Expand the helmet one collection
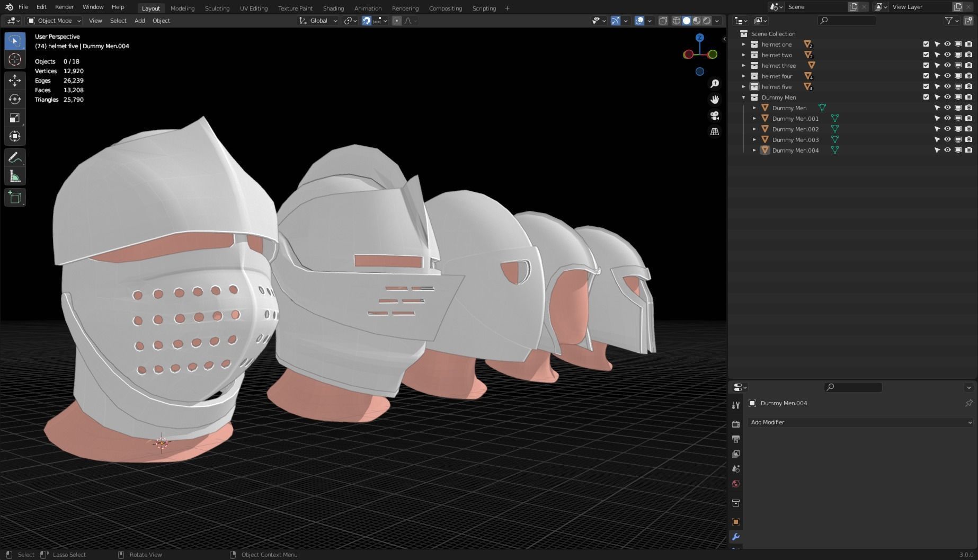The image size is (978, 560). pyautogui.click(x=744, y=45)
